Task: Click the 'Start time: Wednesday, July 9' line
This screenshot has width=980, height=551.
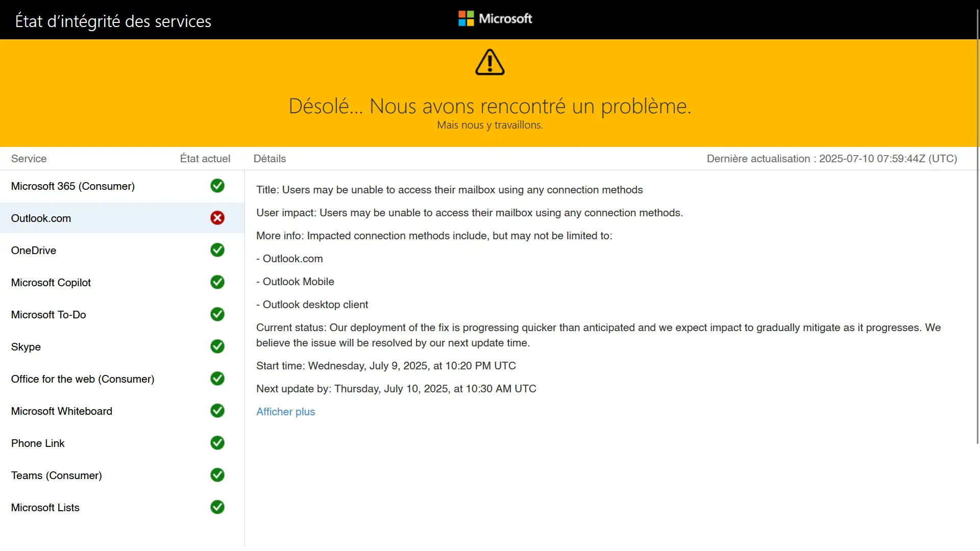Action: [386, 366]
